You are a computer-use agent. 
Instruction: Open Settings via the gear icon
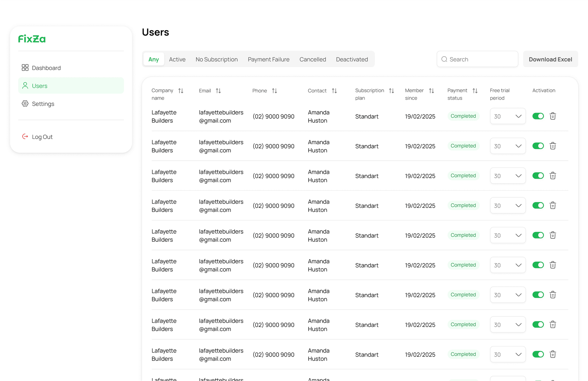click(25, 103)
